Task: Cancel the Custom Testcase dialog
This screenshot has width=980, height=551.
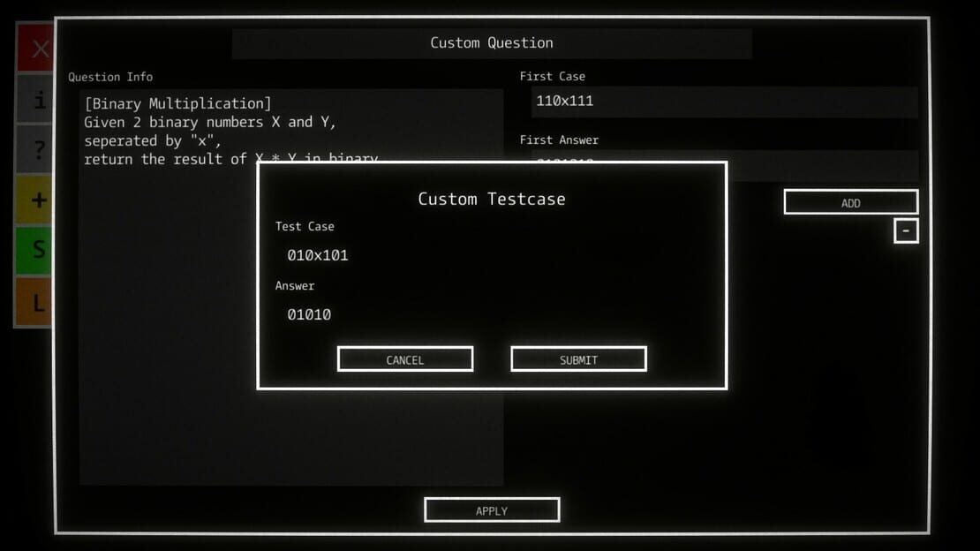Action: coord(405,359)
